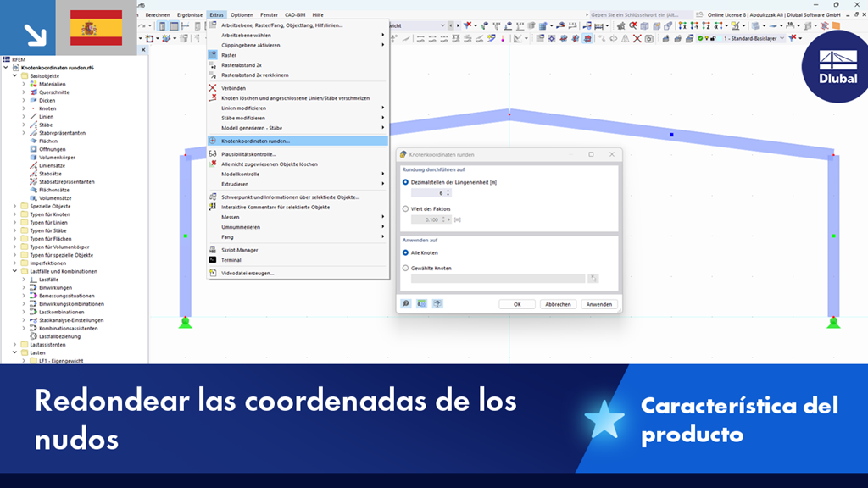Click the node pick icon beside Gewählte Knoten field
868x488 pixels.
coord(593,279)
